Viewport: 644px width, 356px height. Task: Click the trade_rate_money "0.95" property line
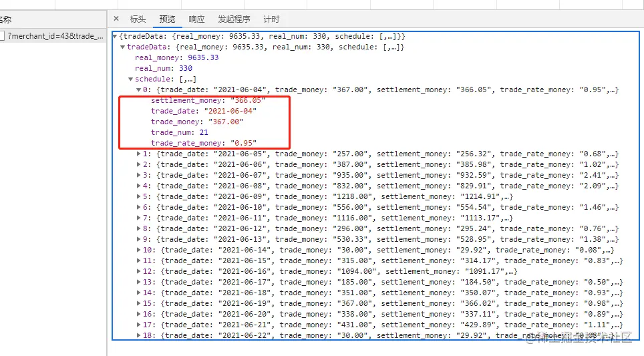point(204,143)
